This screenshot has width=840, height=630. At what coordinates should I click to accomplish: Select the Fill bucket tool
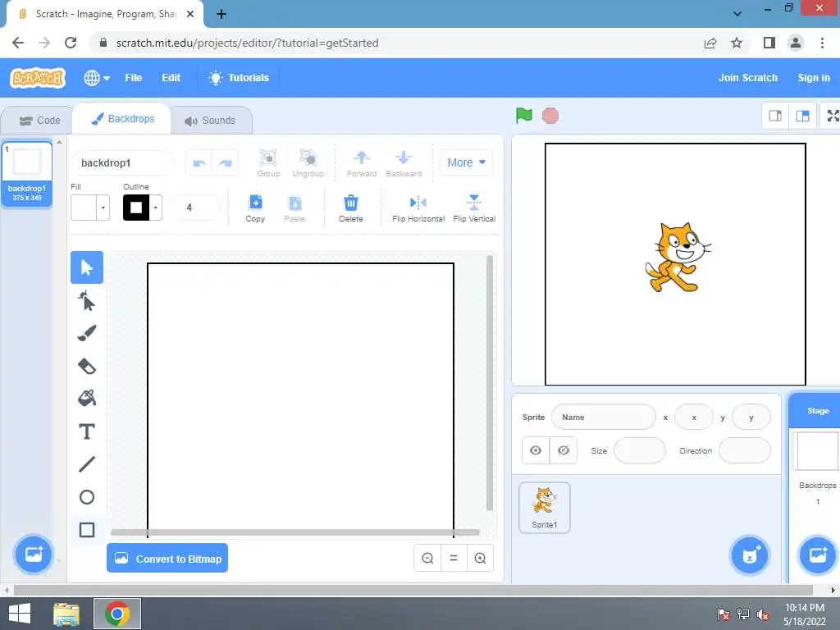pyautogui.click(x=87, y=399)
